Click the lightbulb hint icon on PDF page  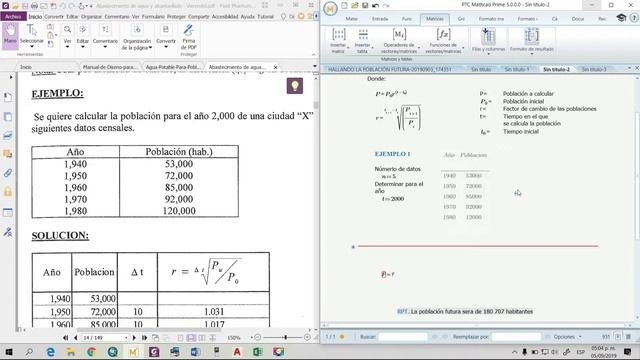pos(295,86)
